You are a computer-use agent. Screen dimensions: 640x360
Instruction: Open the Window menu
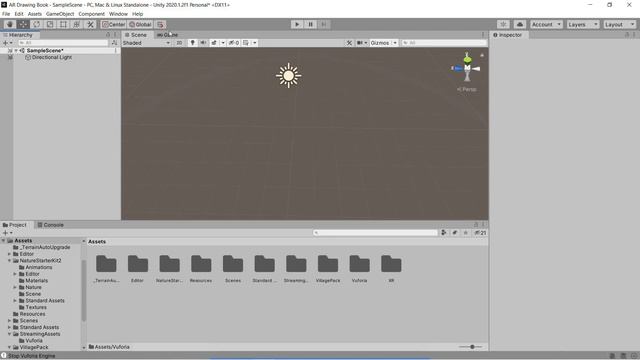pyautogui.click(x=118, y=14)
